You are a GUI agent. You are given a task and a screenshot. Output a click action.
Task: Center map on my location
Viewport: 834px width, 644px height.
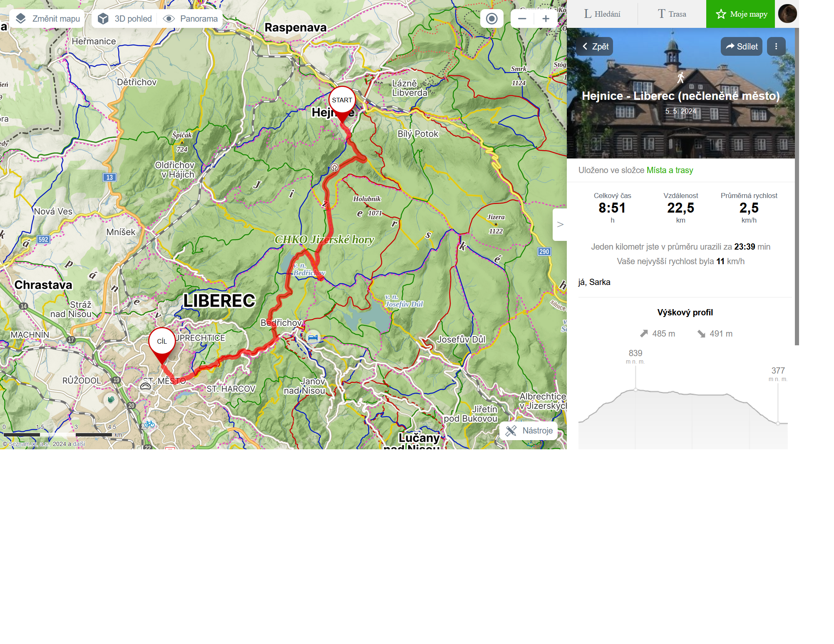click(x=492, y=19)
